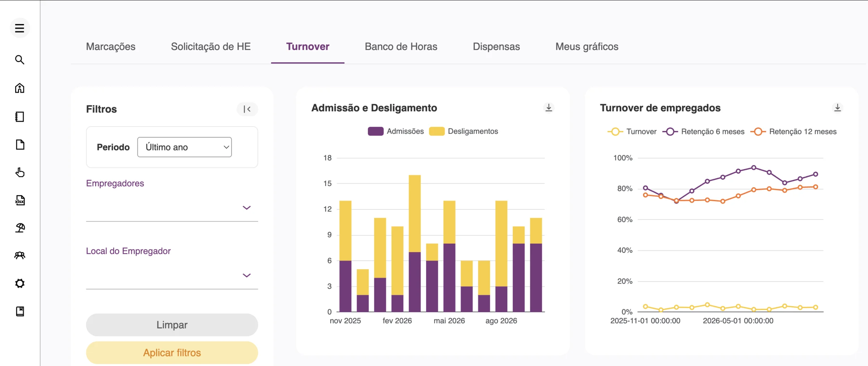Viewport: 868px width, 366px height.
Task: Open the beach umbrella vacation icon
Action: coord(20,228)
